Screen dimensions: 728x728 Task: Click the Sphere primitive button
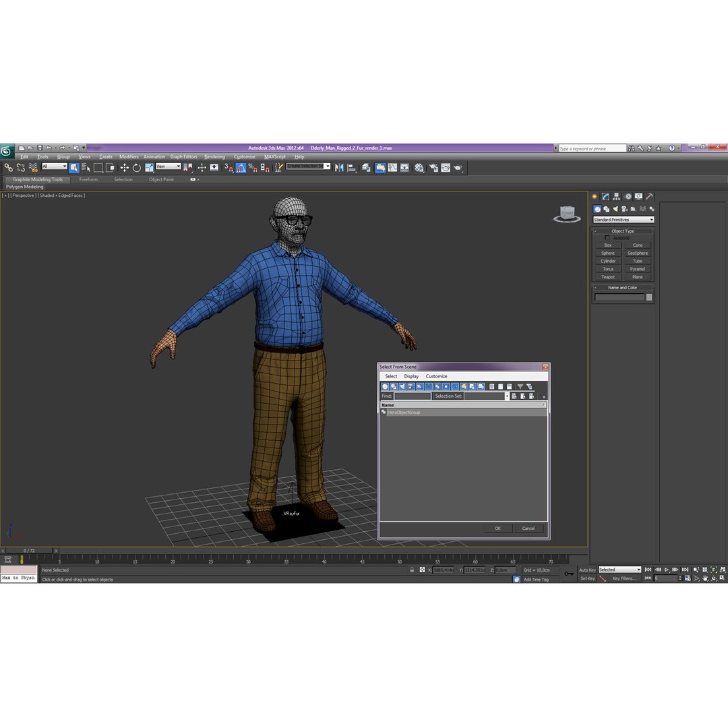point(608,253)
